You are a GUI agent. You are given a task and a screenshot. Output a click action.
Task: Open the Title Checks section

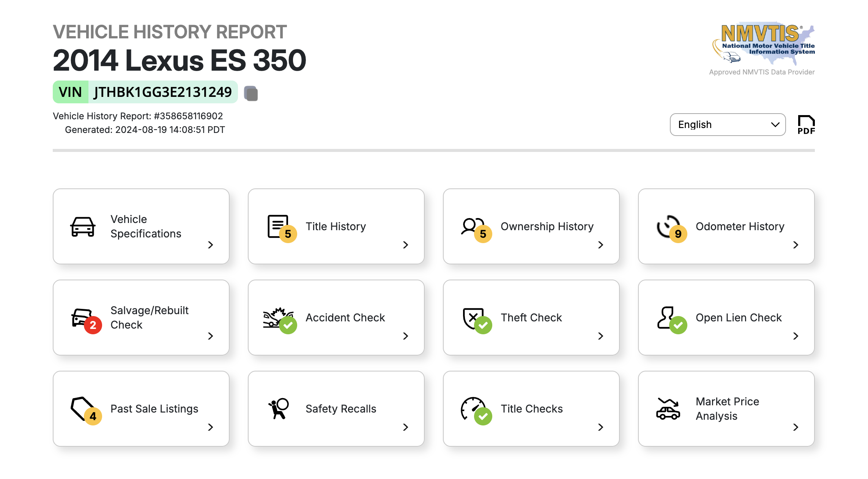coord(531,409)
